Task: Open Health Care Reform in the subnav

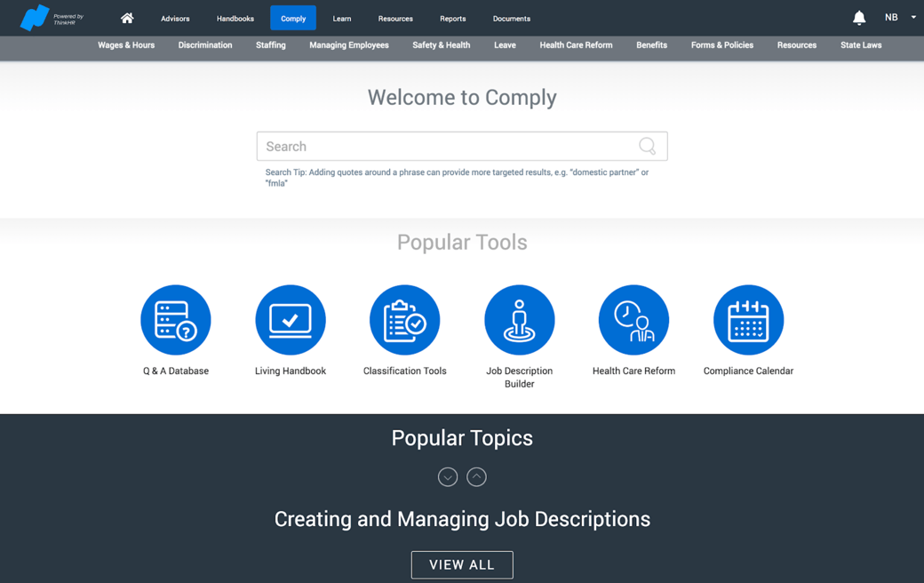Action: (576, 44)
